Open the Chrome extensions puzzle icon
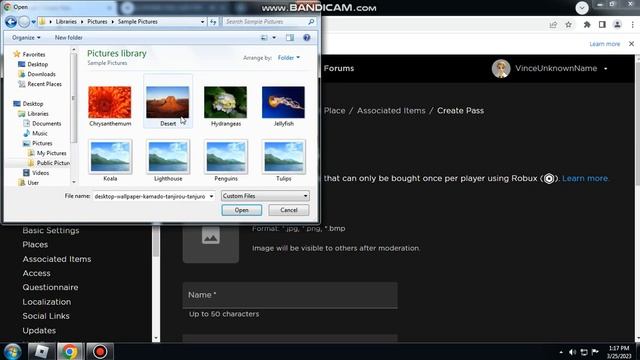This screenshot has width=640, height=360. 587,25
